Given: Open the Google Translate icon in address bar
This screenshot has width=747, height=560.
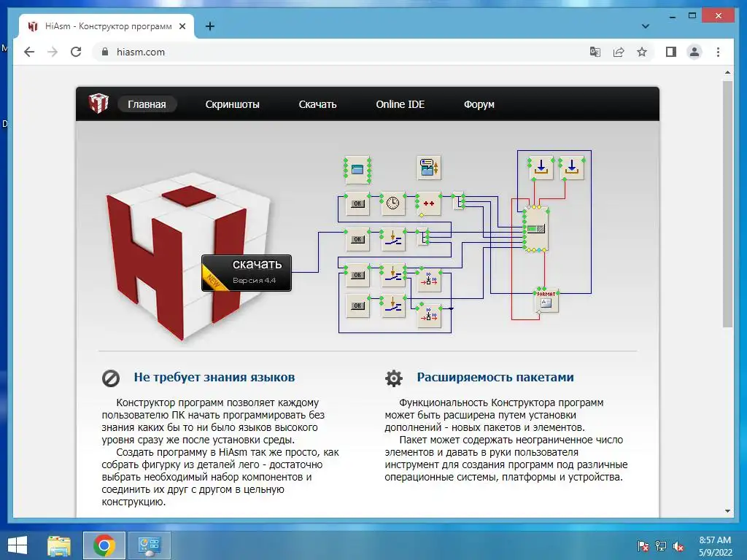Looking at the screenshot, I should 595,52.
